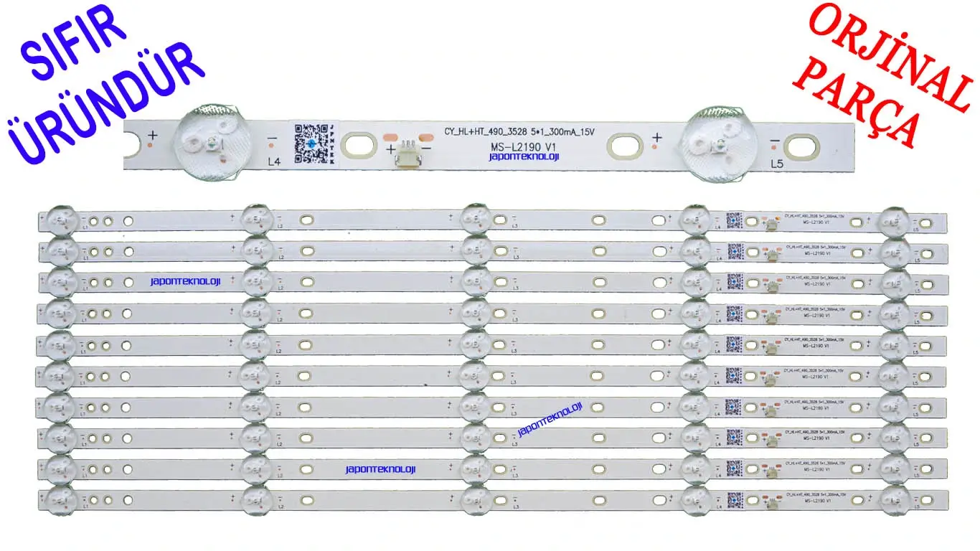Click the japonteknoloji watermark on the ninth strip
This screenshot has width=980, height=551.
(x=380, y=469)
